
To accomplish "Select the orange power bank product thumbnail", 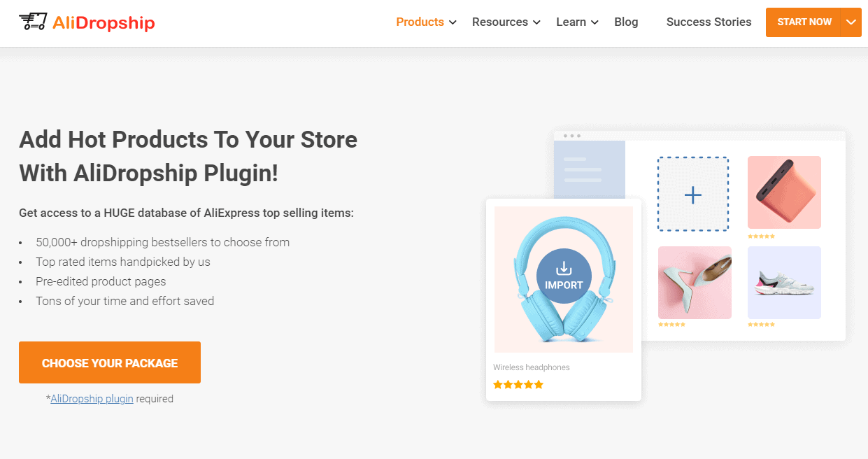I will (x=784, y=192).
